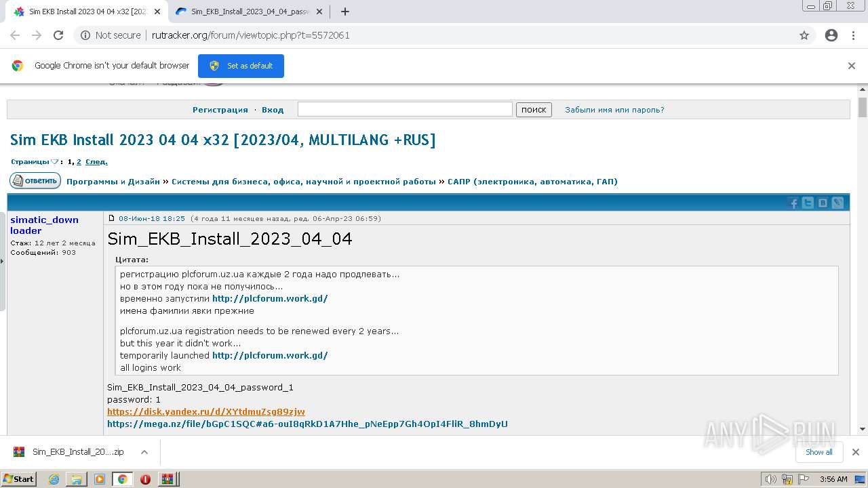Close the downloads bar

[855, 452]
